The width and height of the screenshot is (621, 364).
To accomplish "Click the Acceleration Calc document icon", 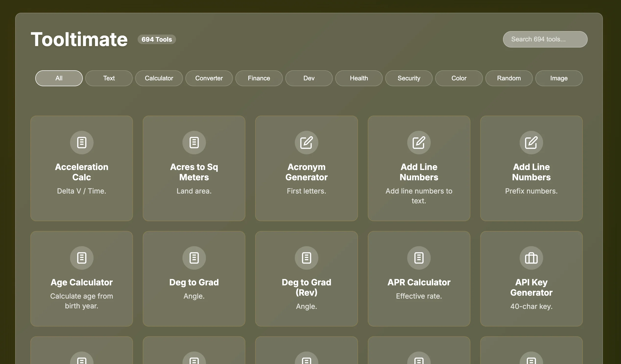I will (82, 143).
